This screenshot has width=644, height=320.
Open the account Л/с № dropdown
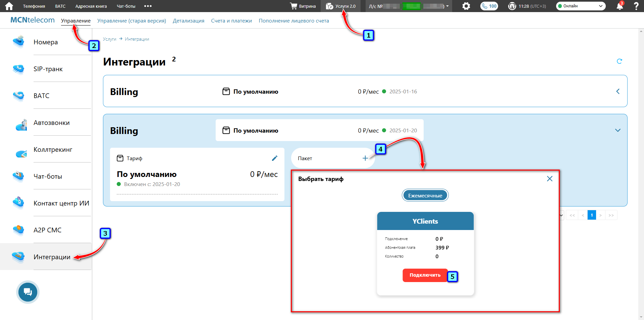[x=409, y=6]
